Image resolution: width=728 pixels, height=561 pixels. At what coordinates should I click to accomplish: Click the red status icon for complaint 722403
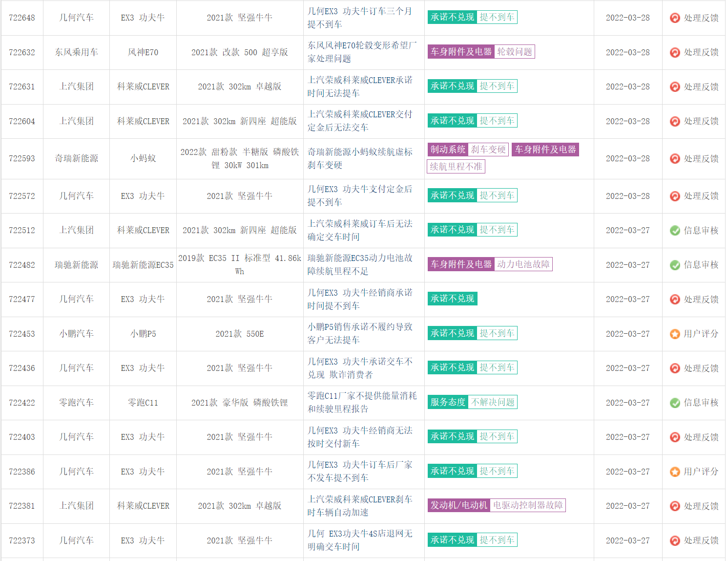pos(675,437)
